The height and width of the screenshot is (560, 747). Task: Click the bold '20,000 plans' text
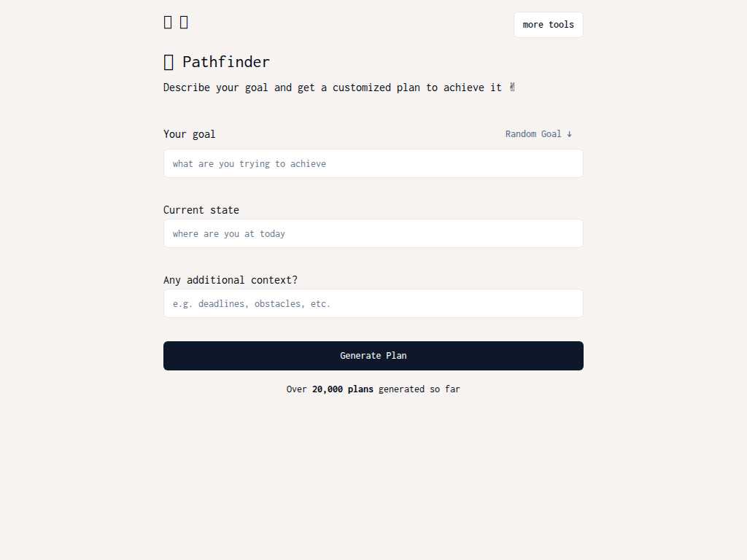tap(343, 389)
